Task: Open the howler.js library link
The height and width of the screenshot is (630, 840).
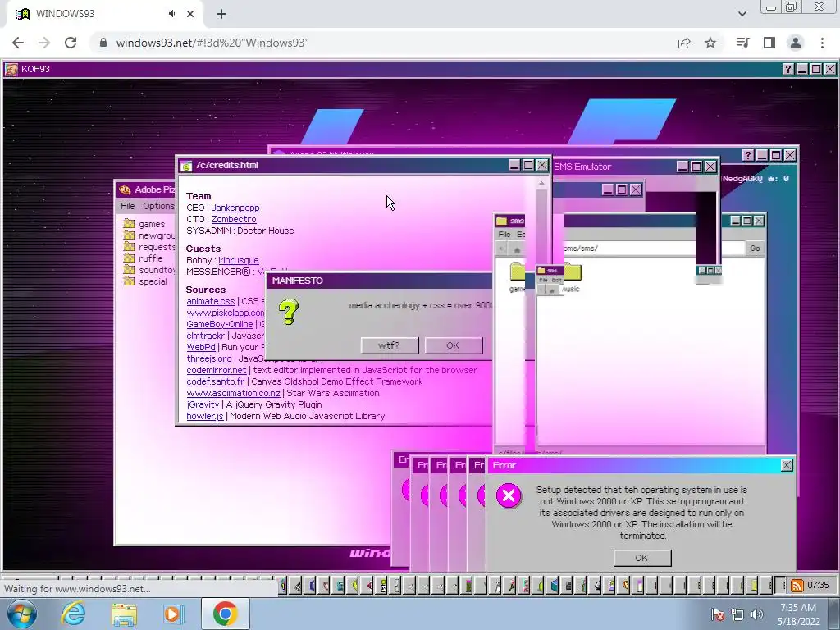Action: [204, 416]
